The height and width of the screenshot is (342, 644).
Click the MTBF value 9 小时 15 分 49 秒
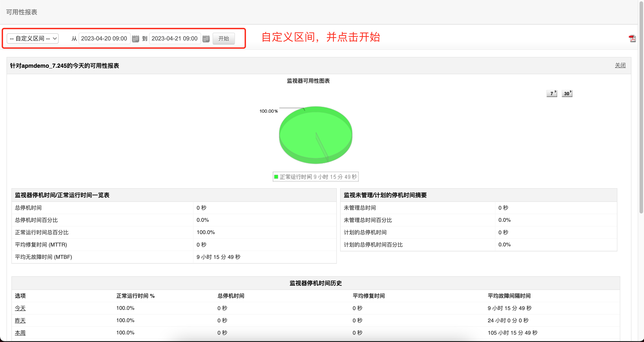tap(218, 257)
